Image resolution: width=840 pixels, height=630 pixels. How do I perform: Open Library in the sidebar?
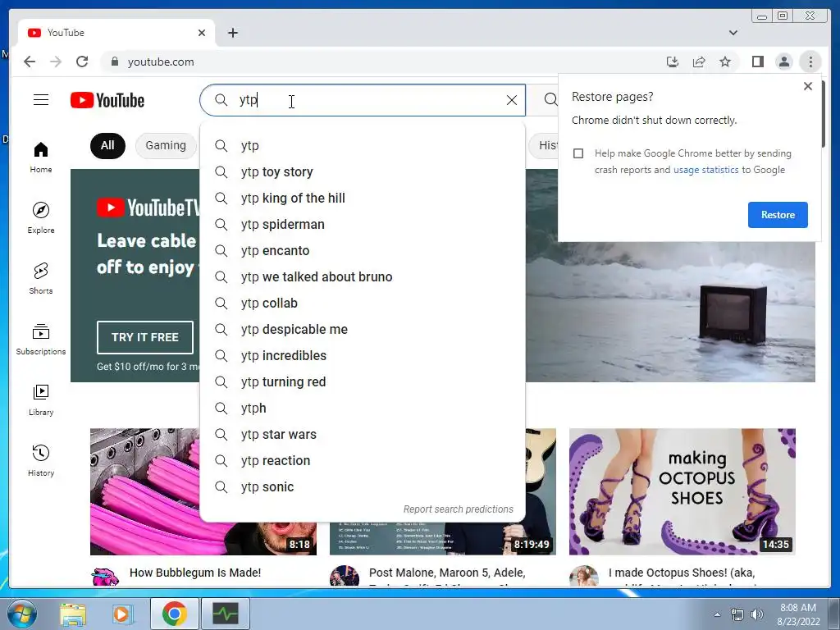(41, 400)
